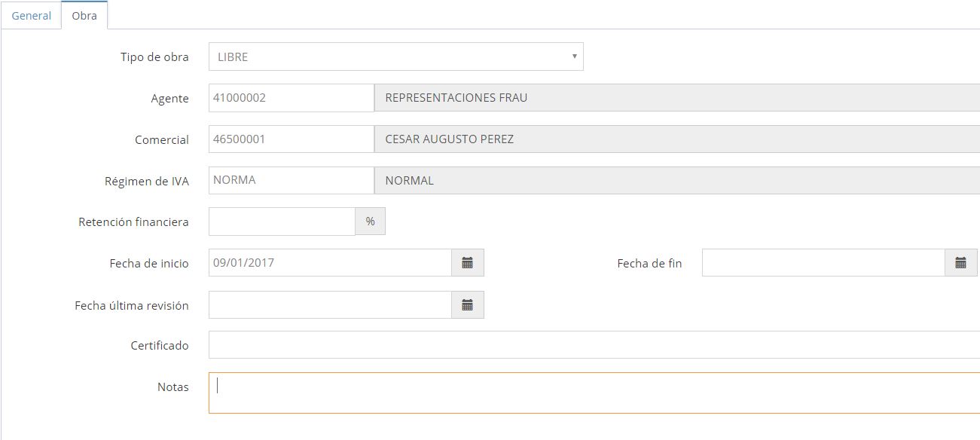The height and width of the screenshot is (440, 980).
Task: Open the Fecha de fin calendar picker
Action: click(960, 263)
